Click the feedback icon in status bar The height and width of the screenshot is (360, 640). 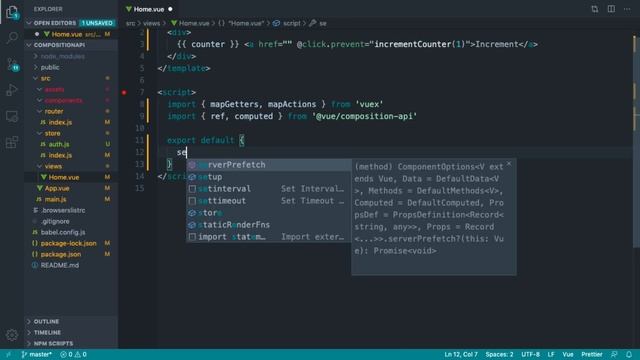614,354
